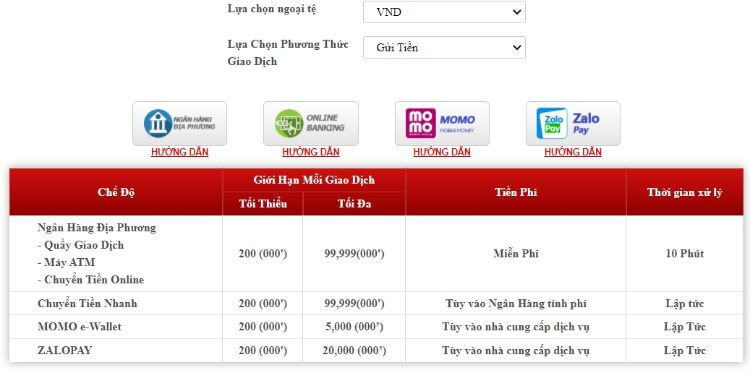The image size is (750, 373).
Task: Click the Tiền Phí column header
Action: [516, 192]
